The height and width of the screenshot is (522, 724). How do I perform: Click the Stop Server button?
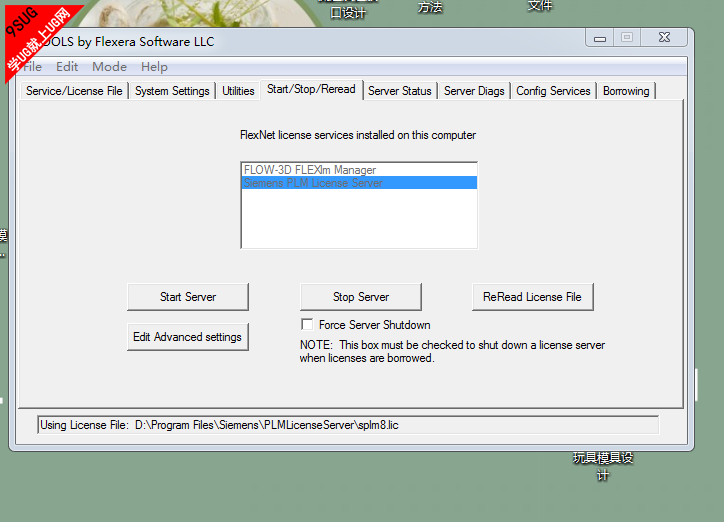(361, 297)
